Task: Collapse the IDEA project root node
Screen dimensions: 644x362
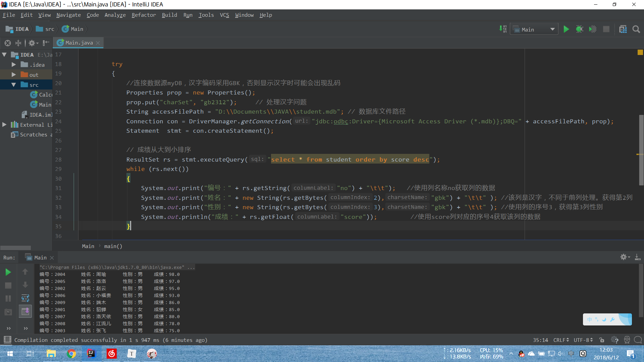Action: click(x=4, y=55)
